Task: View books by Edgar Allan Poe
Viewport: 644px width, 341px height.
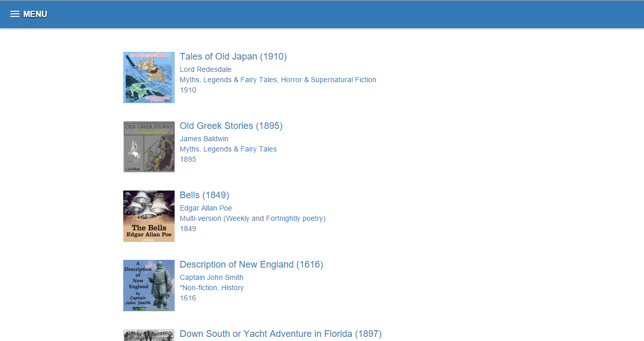Action: coord(206,208)
